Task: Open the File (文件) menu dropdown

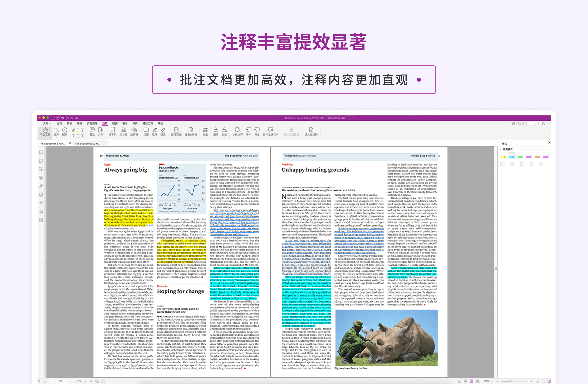Action: click(x=47, y=123)
